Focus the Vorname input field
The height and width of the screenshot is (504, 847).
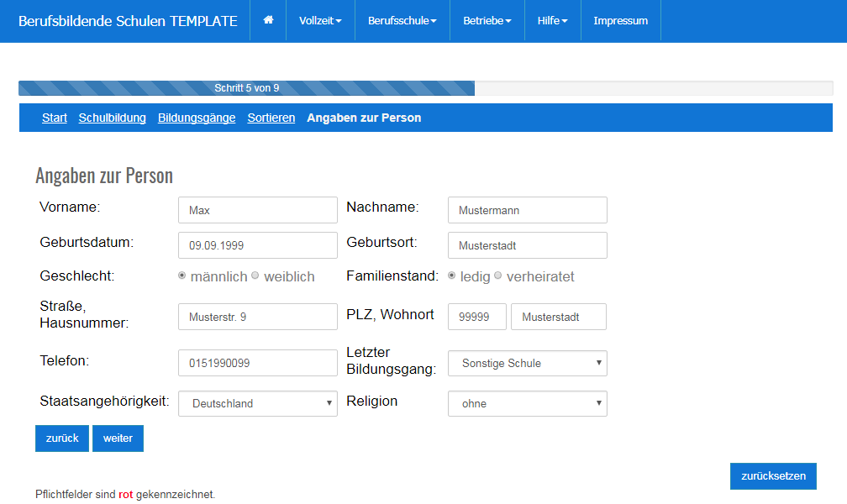(258, 211)
